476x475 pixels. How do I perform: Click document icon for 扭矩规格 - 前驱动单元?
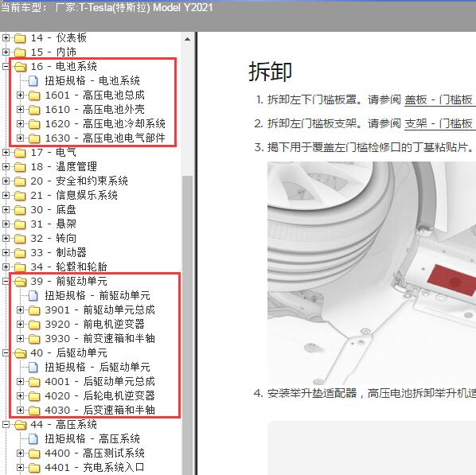point(33,296)
